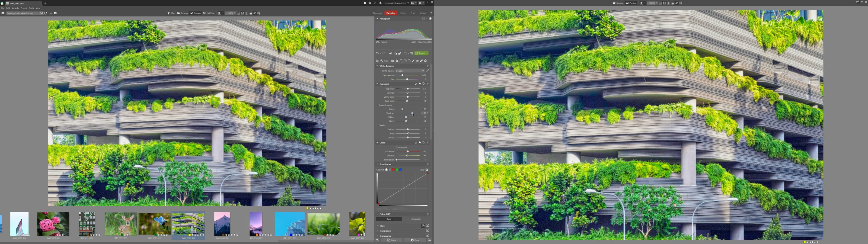Click the undo icon above Export
The height and width of the screenshot is (244, 868).
[377, 53]
